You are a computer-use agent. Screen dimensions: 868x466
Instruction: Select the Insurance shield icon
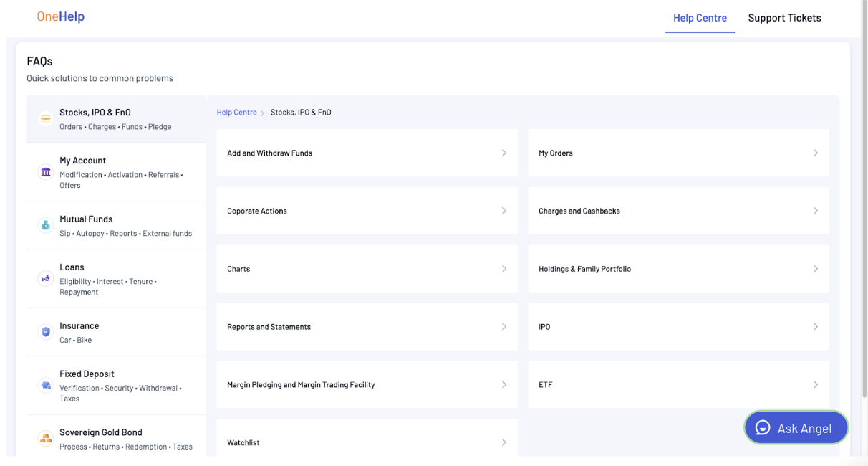tap(45, 331)
